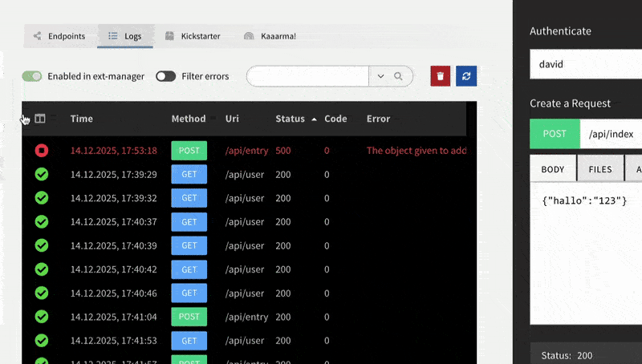Open the Endpoints tab
642x364 pixels.
pyautogui.click(x=59, y=36)
